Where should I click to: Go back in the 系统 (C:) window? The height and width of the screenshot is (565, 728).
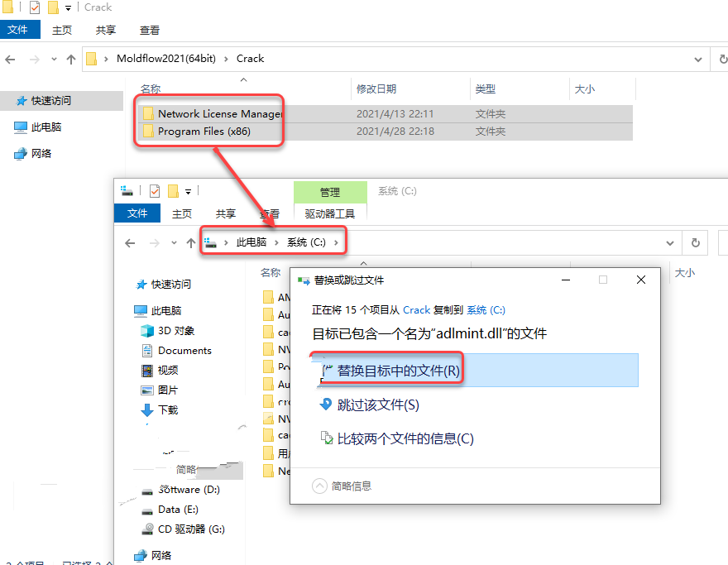click(130, 243)
